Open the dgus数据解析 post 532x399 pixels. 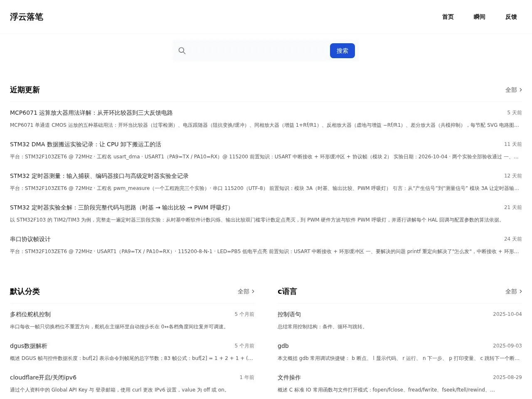pyautogui.click(x=29, y=346)
